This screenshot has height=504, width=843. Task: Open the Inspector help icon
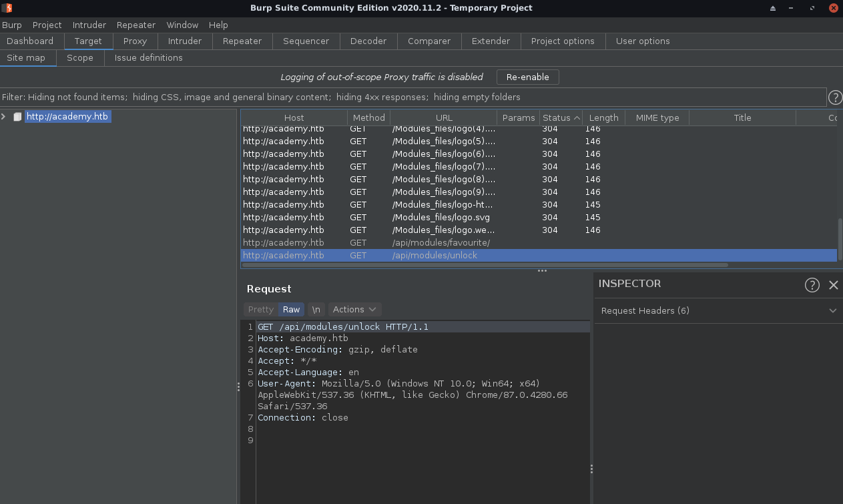pyautogui.click(x=812, y=285)
